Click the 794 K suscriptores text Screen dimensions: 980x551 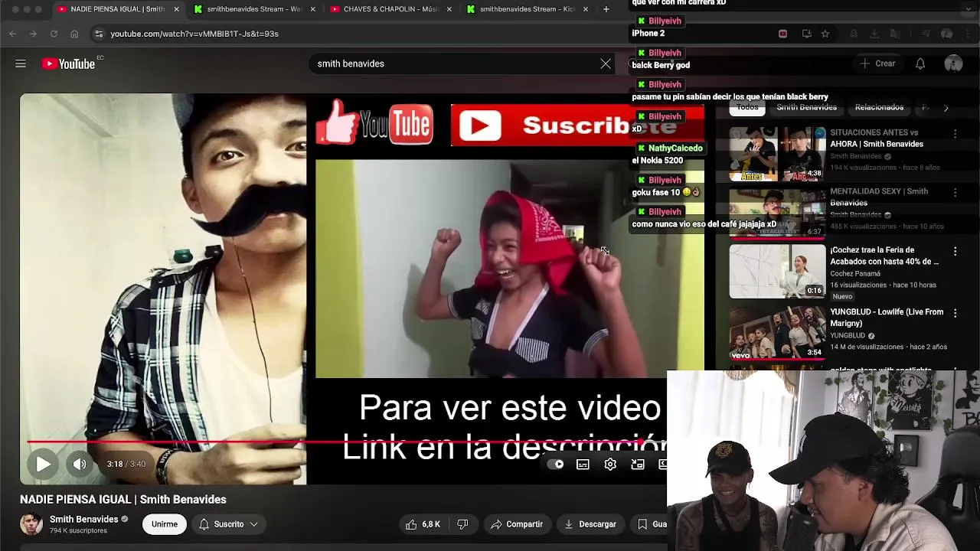point(78,530)
